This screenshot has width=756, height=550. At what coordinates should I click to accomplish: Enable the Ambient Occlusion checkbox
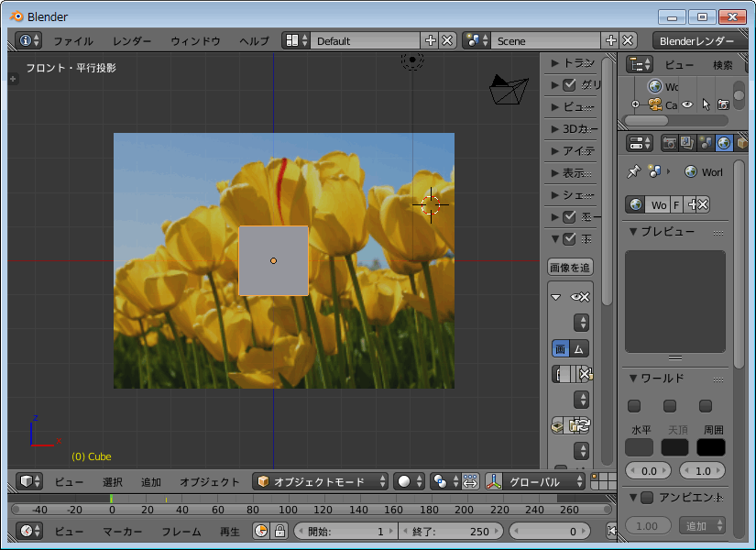[x=647, y=498]
